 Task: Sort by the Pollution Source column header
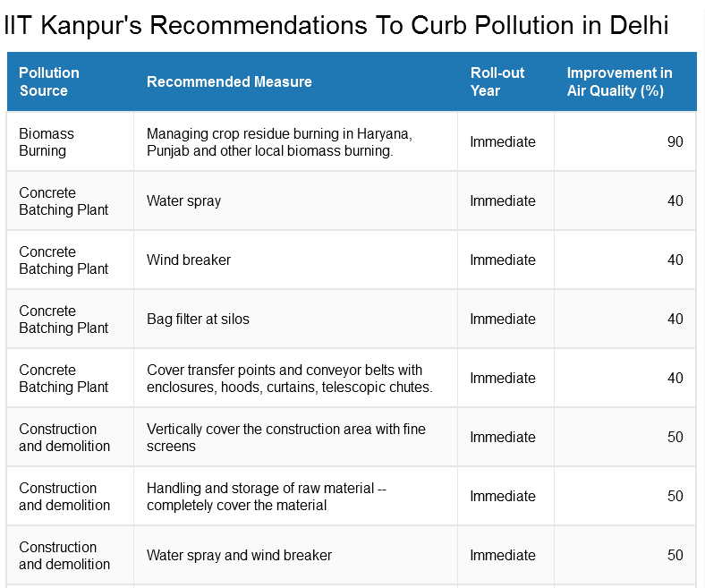click(71, 81)
